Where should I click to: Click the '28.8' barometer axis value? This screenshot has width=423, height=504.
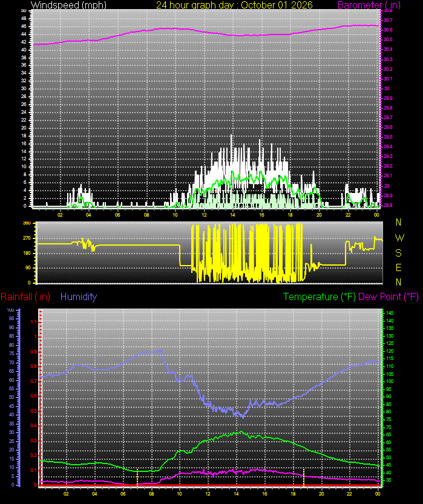tap(388, 205)
